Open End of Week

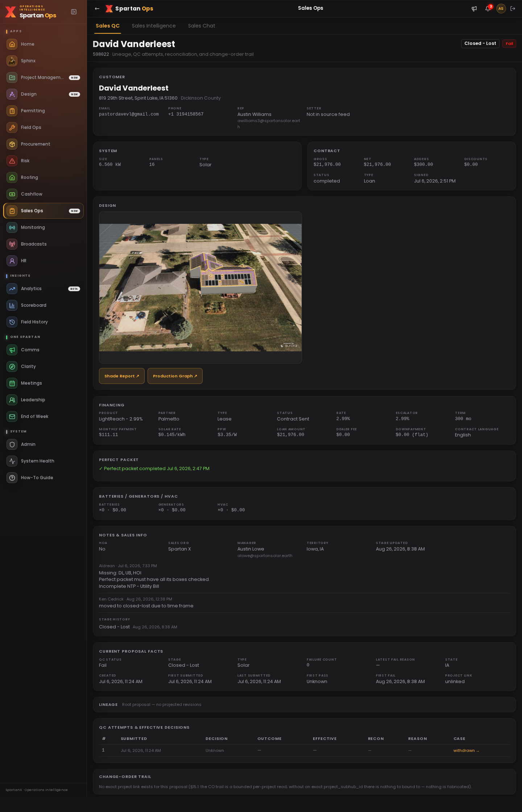43,417
